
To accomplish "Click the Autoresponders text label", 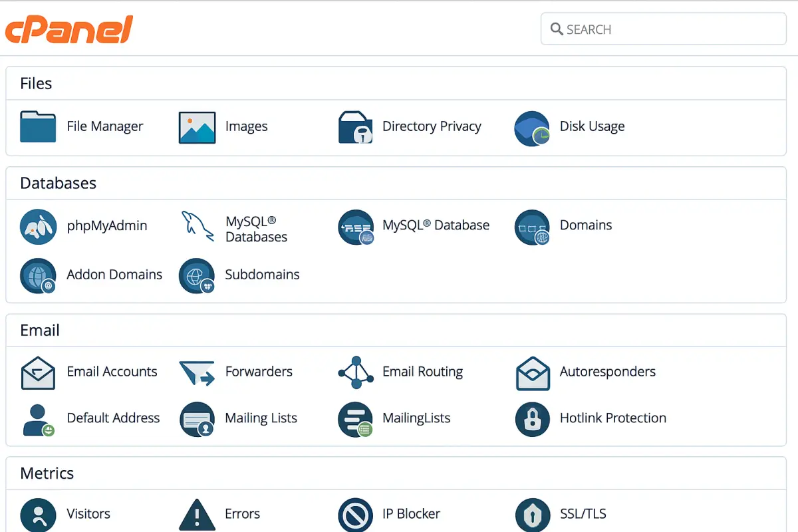I will pyautogui.click(x=608, y=372).
